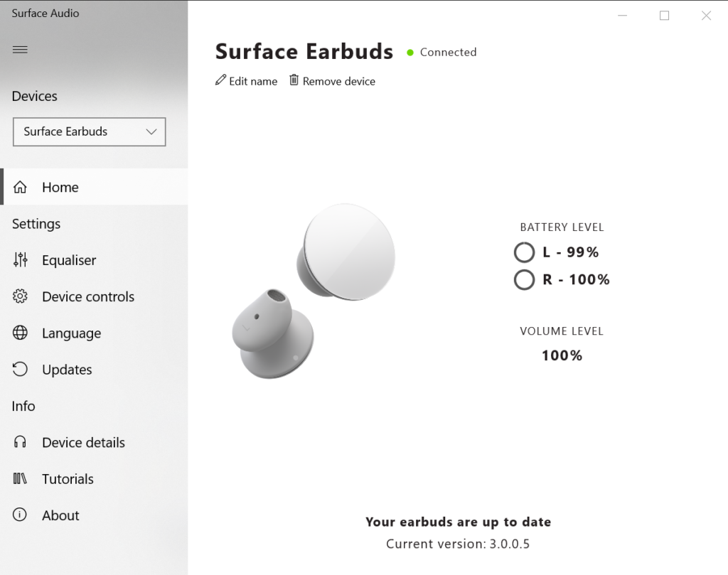
Task: Click the Home house icon
Action: click(20, 187)
